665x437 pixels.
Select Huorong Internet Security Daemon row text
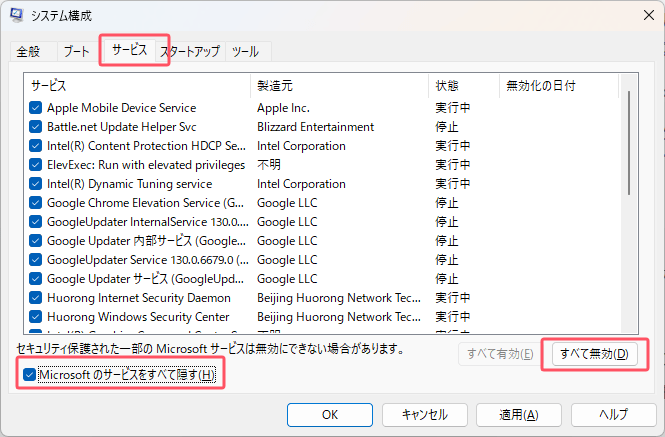pos(139,298)
